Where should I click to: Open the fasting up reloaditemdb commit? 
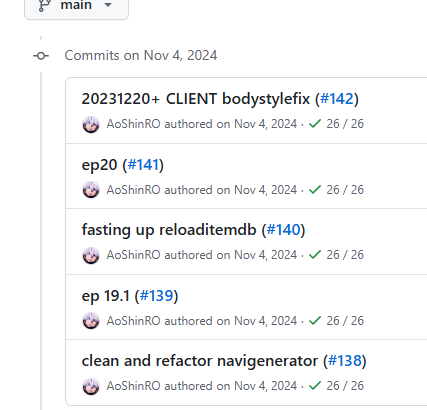[169, 230]
